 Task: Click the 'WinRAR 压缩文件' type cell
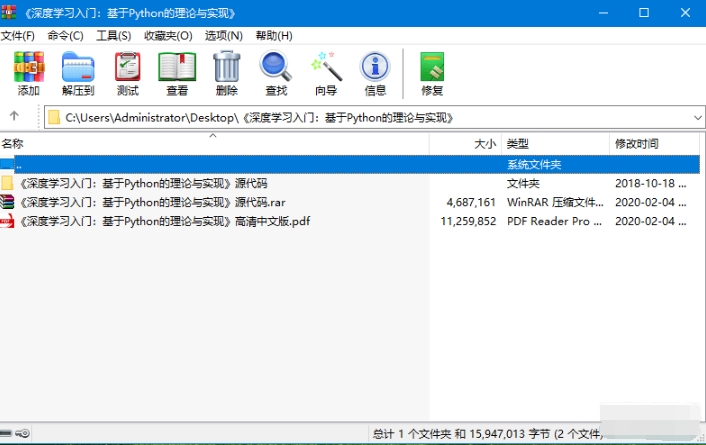555,202
